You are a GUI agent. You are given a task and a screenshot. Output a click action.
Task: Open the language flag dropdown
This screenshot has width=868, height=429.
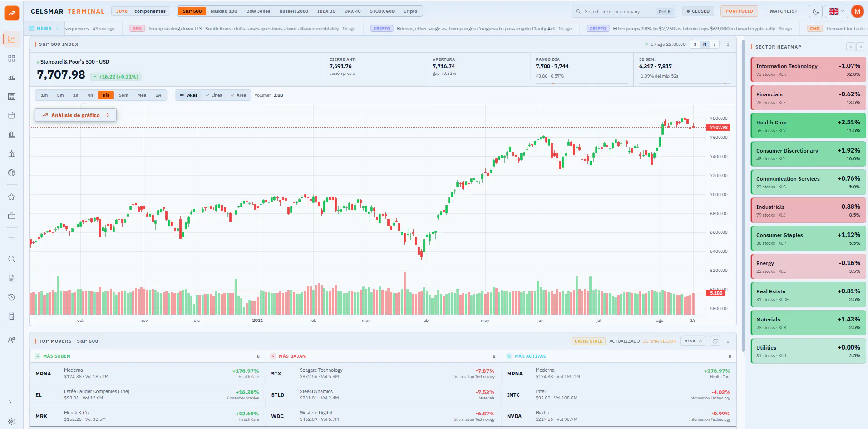(837, 11)
